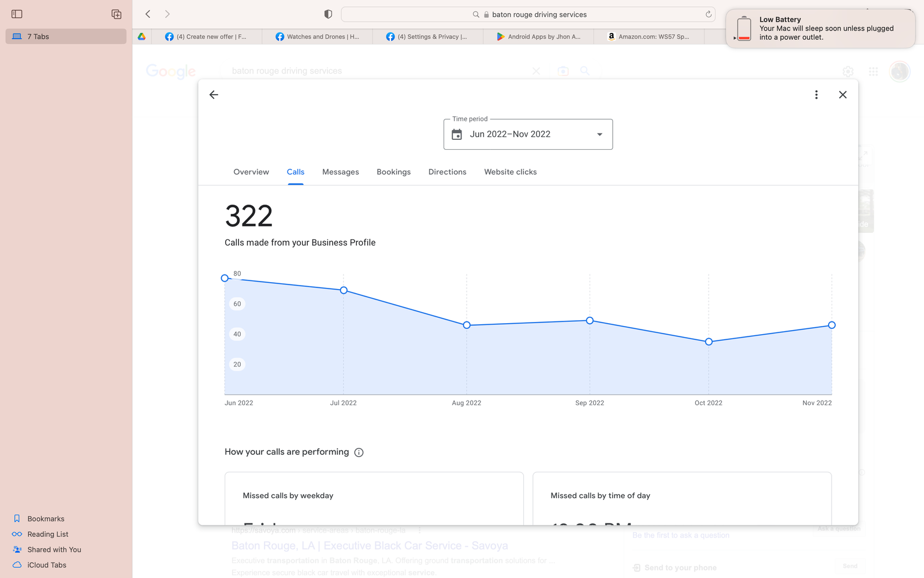This screenshot has width=924, height=578.
Task: Open the three-dot more options menu
Action: [816, 95]
